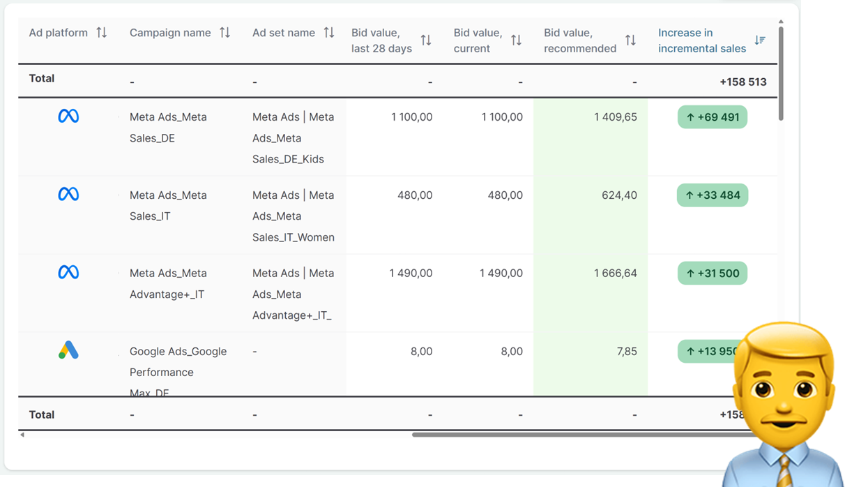
Task: Click Meta logo in Meta Sales_DE row
Action: [68, 117]
